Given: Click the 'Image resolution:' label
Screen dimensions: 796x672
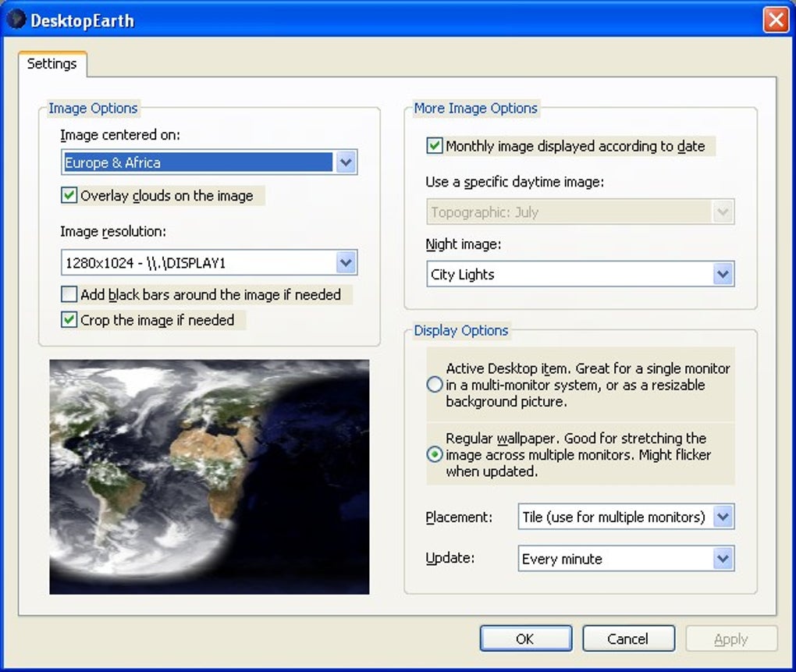Looking at the screenshot, I should pyautogui.click(x=112, y=232).
